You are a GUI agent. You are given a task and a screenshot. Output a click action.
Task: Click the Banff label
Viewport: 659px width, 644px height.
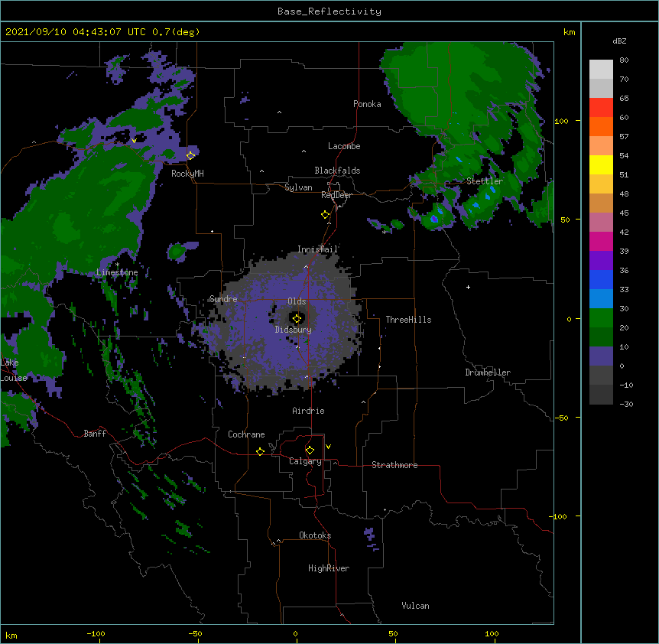coord(95,434)
